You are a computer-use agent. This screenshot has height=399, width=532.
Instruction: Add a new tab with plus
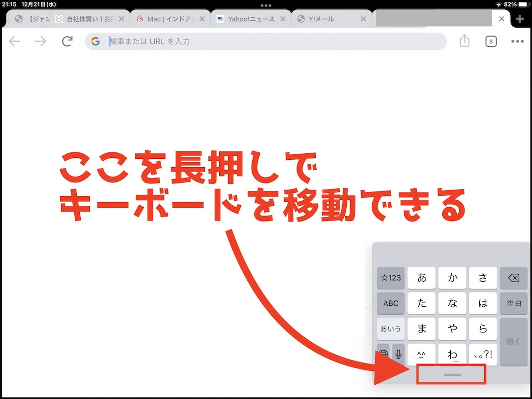point(520,19)
